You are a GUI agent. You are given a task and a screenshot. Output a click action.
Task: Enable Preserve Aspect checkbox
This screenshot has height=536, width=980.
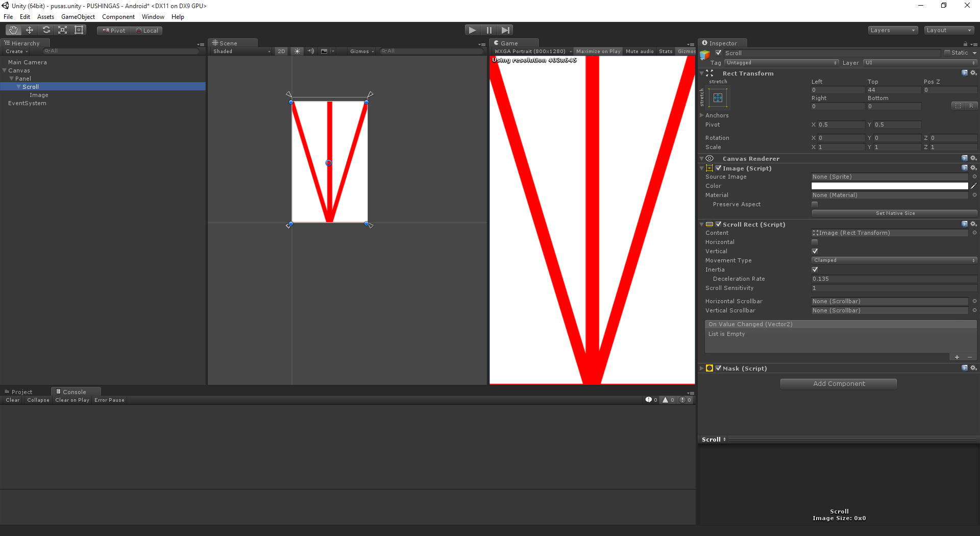click(x=815, y=204)
